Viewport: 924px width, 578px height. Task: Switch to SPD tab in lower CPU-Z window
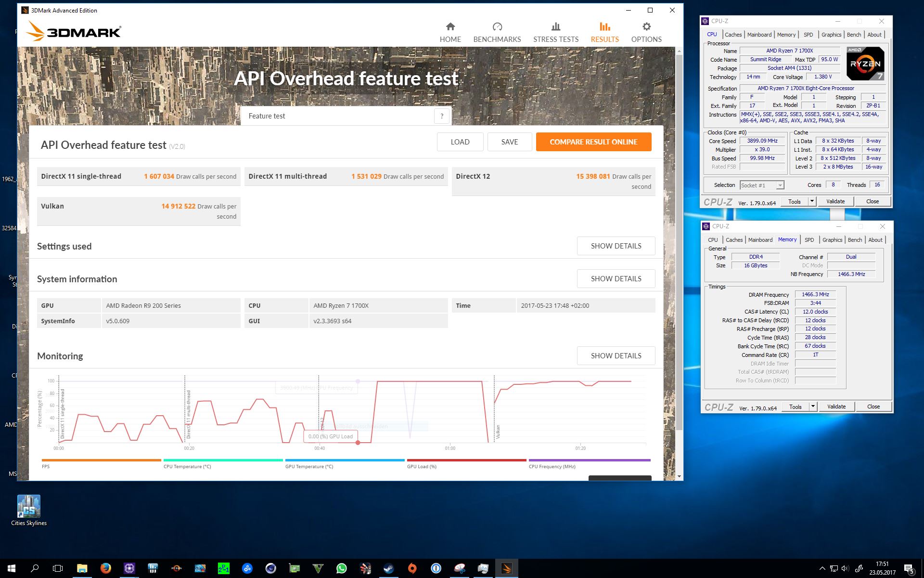coord(809,240)
